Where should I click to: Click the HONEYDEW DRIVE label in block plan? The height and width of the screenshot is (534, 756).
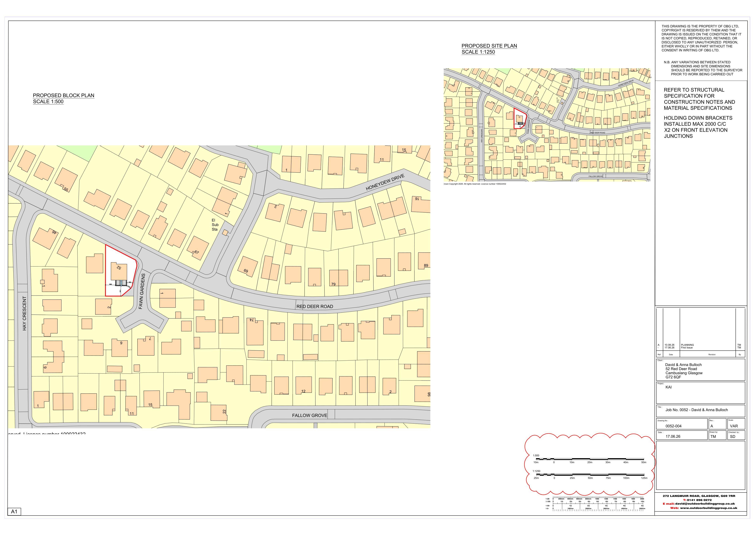(385, 182)
